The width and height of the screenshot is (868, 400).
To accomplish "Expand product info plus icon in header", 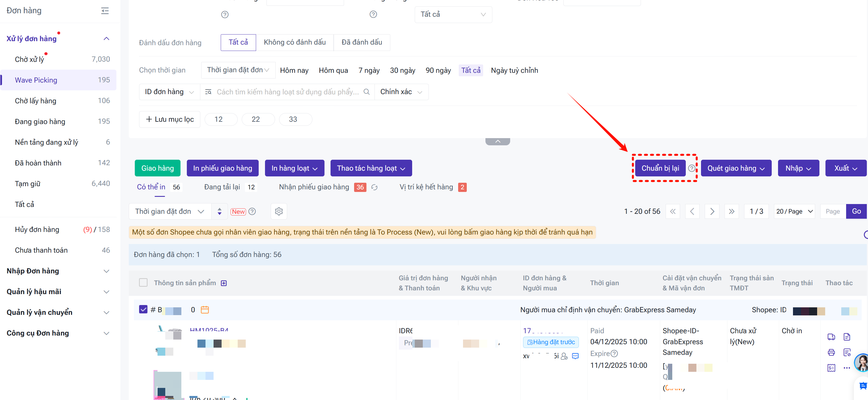I will 224,283.
